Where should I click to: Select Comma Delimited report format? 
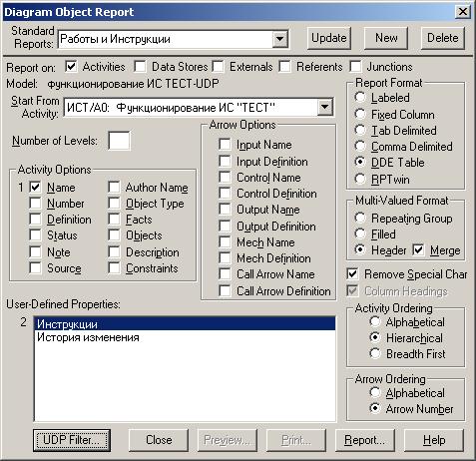pos(360,146)
